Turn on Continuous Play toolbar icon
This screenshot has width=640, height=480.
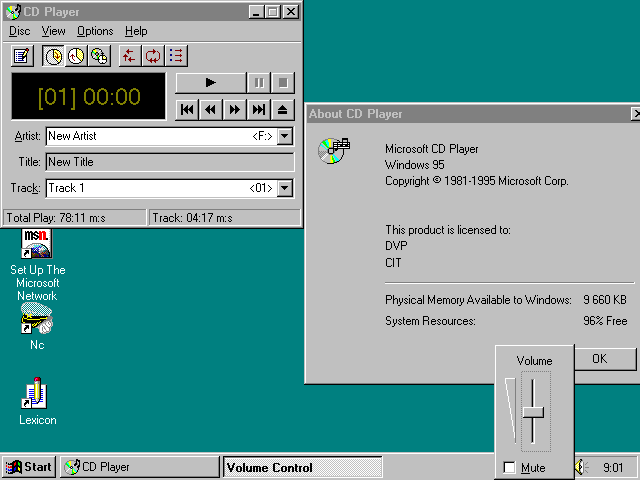[x=153, y=56]
